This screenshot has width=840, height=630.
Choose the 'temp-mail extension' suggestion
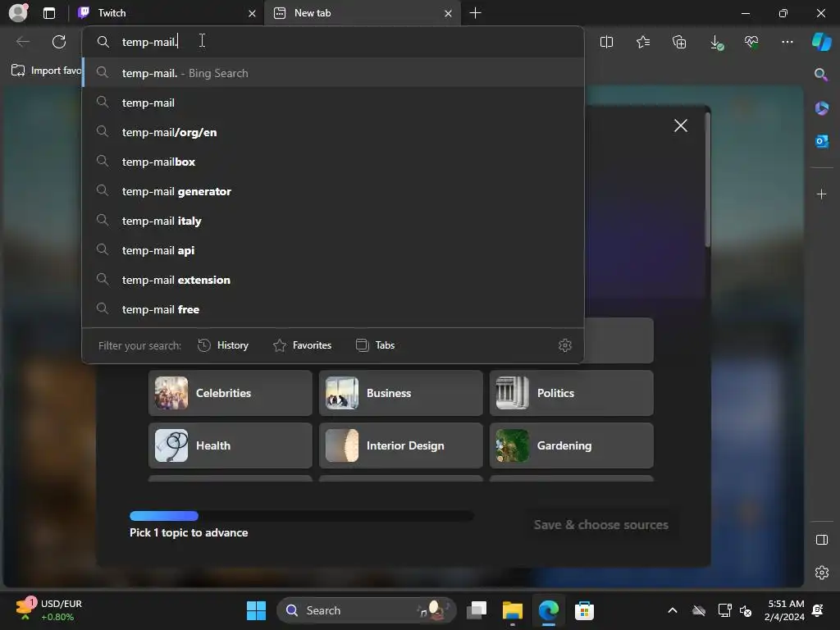point(333,280)
